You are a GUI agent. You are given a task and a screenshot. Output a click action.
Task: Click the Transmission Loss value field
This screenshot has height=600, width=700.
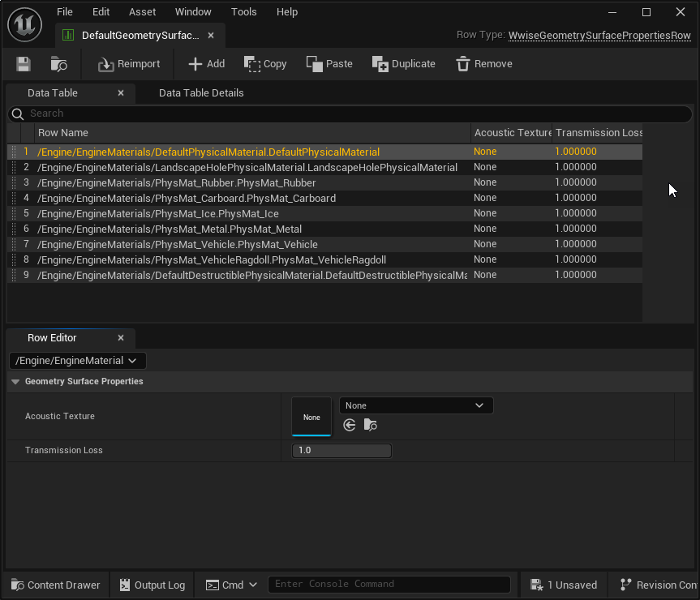coord(341,451)
